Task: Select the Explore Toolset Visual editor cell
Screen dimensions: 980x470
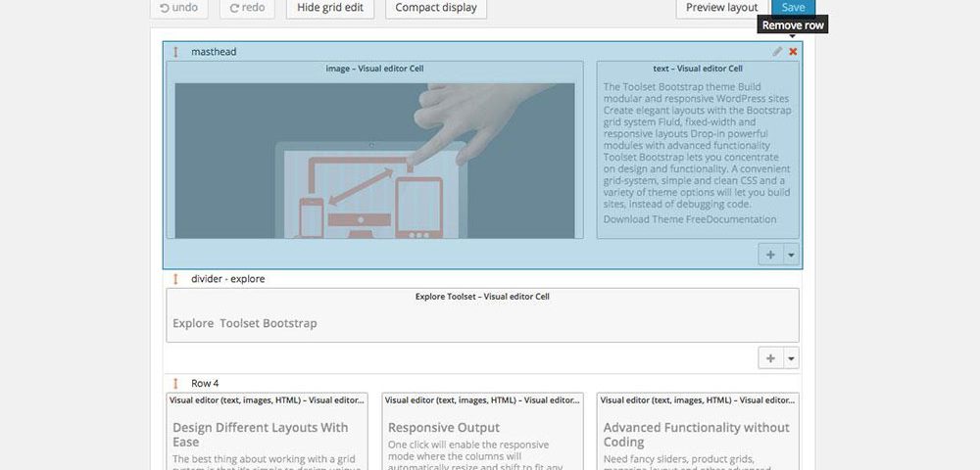Action: pyautogui.click(x=482, y=315)
